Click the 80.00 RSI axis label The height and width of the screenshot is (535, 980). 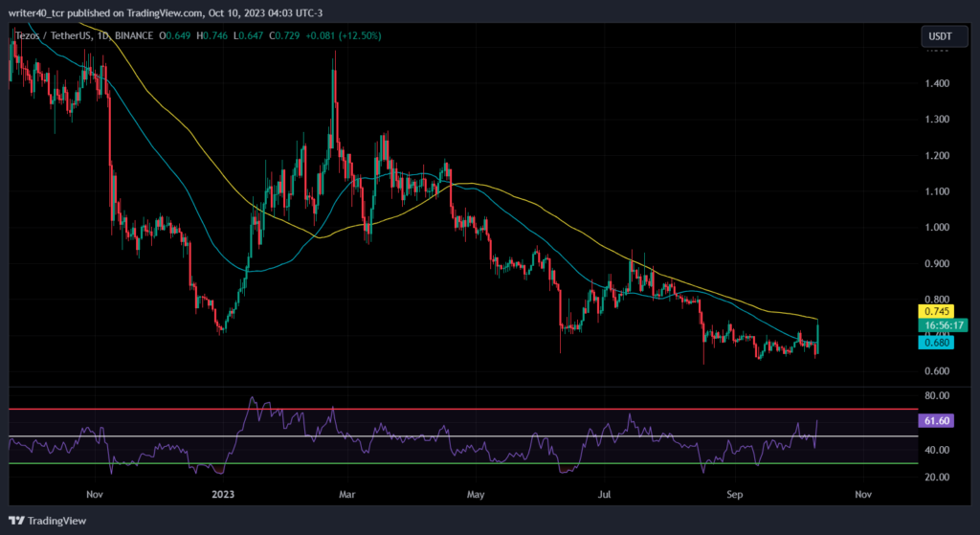click(x=937, y=395)
